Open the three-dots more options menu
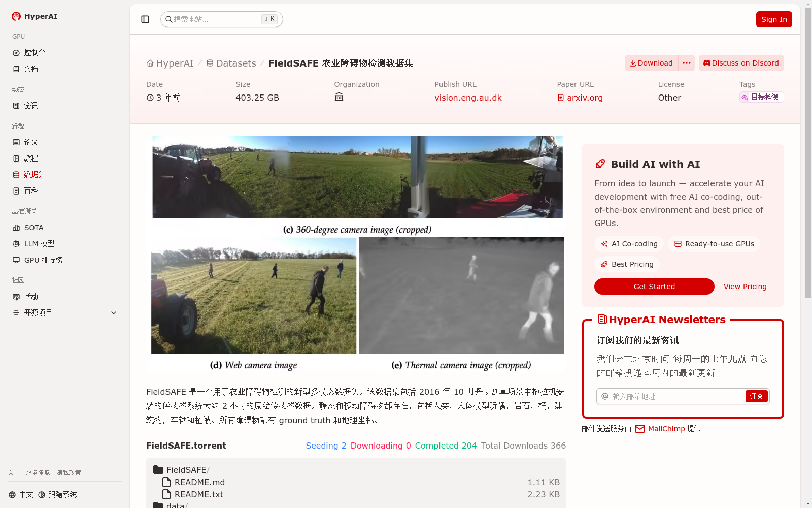The height and width of the screenshot is (508, 812). click(687, 63)
